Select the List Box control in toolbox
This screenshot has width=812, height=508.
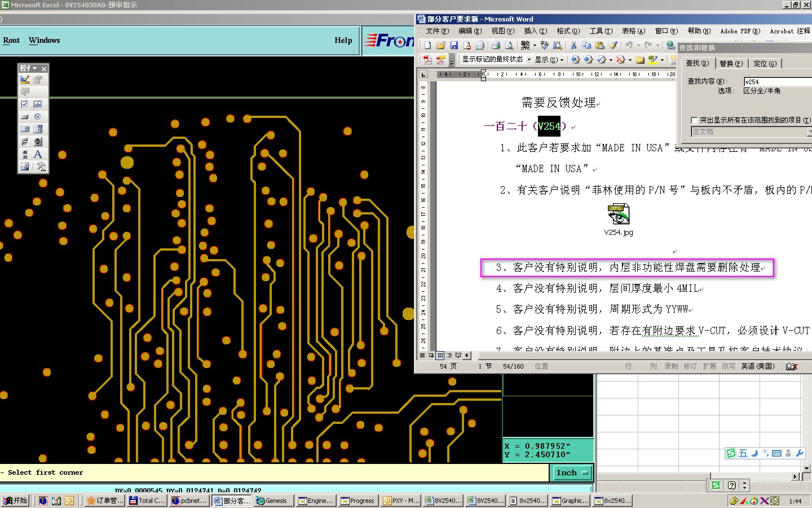[x=25, y=129]
